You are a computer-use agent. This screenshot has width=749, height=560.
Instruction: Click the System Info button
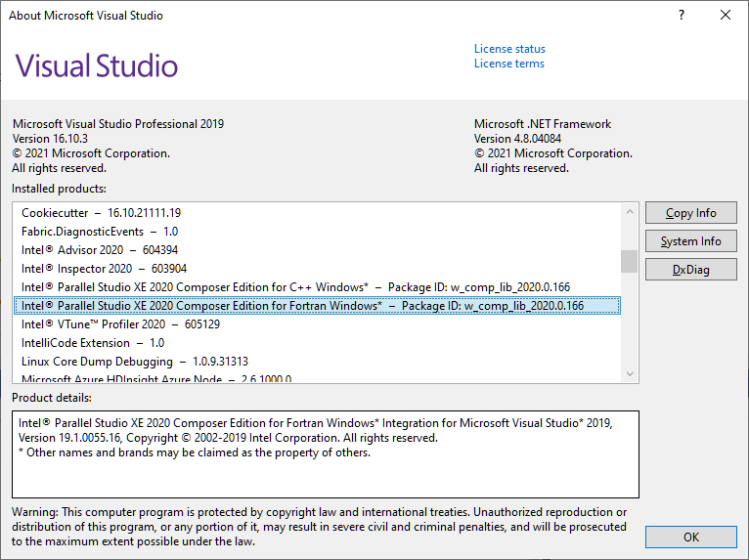(x=690, y=241)
